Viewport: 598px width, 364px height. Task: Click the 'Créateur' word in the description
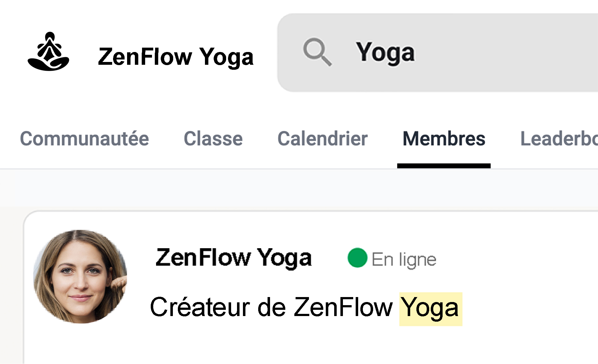200,307
